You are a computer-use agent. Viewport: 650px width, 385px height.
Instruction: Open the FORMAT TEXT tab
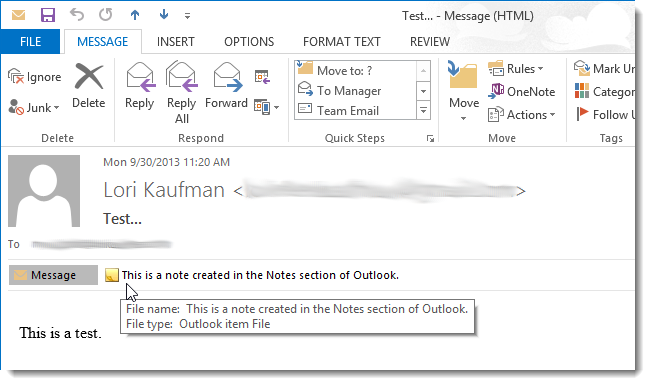pyautogui.click(x=342, y=42)
